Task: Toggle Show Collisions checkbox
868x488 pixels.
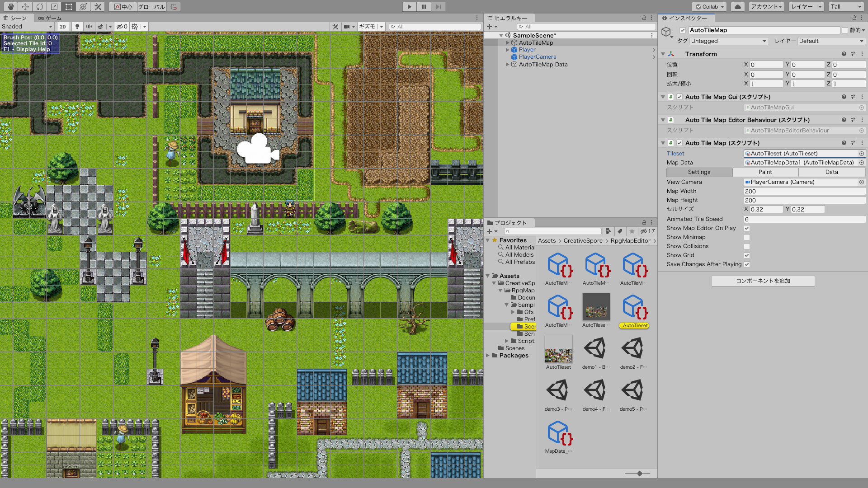Action: pyautogui.click(x=747, y=246)
